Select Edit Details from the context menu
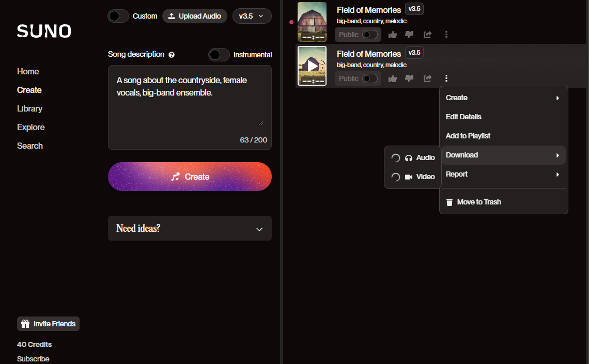This screenshot has height=364, width=589. point(463,117)
